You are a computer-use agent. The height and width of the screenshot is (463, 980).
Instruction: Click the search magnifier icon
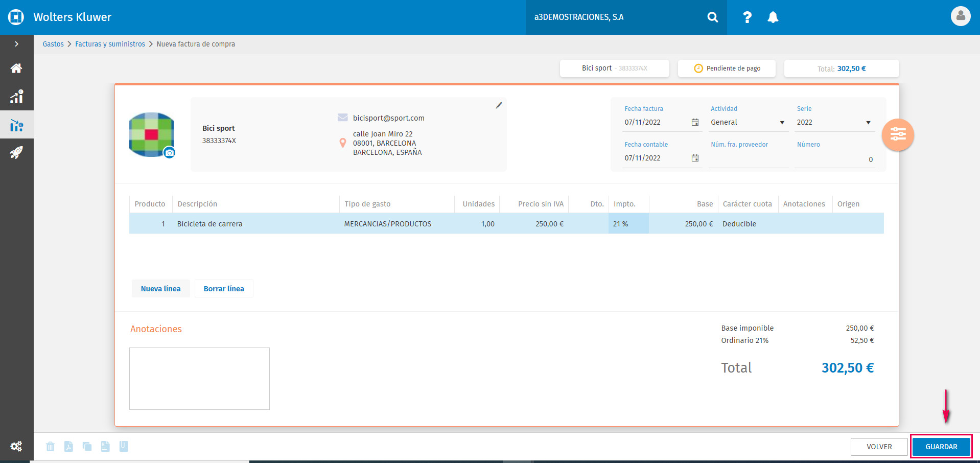(x=712, y=17)
